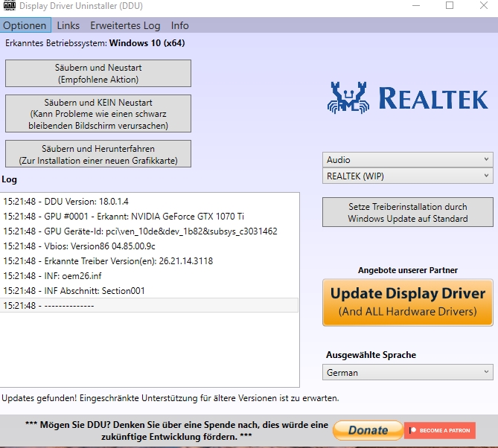Select log line 'GPU #0001 - Erkannt: NVIDIA GeForce GTX 1070 Ti'
Viewport: 498px width, 448px height.
[150, 217]
